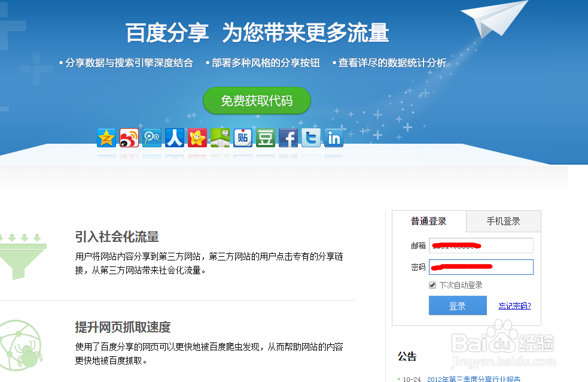Click the 10-24 announcement date

tap(412, 380)
